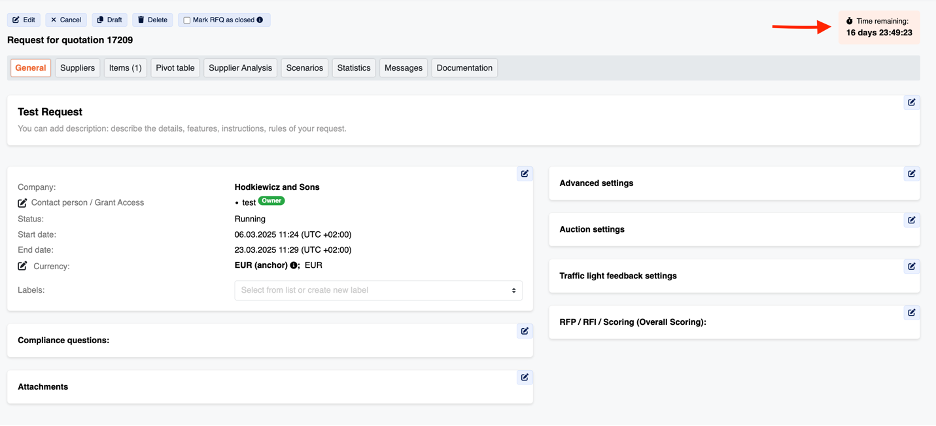Screen dimensions: 936x426
Task: Open the Pivot table tab
Action: point(175,68)
